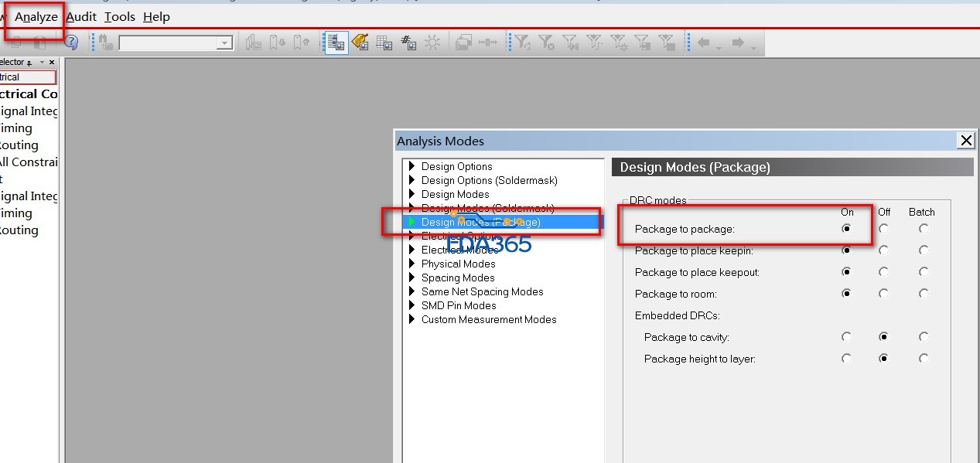Open the Analyze menu
980x463 pixels.
coord(36,17)
